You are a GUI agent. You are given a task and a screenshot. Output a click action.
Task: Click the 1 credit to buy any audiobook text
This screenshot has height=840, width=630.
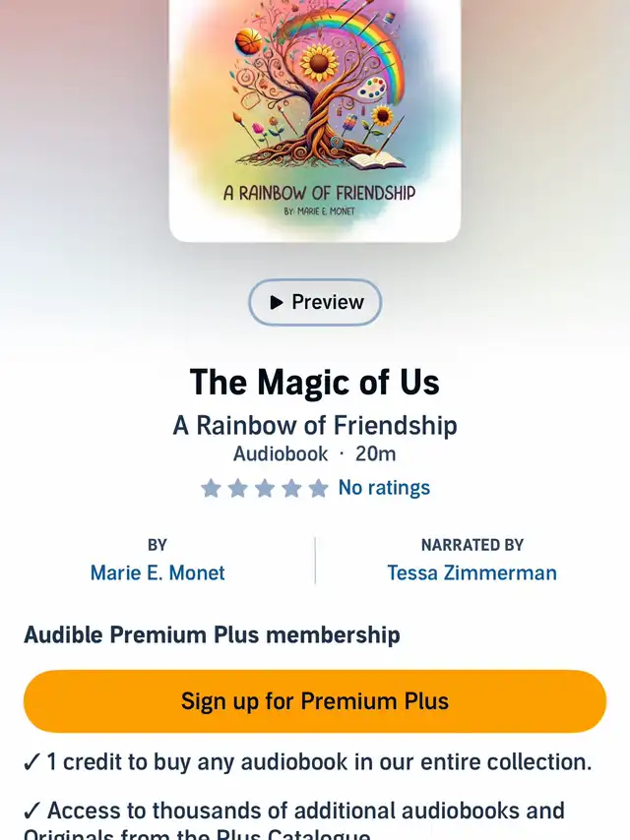coord(320,761)
